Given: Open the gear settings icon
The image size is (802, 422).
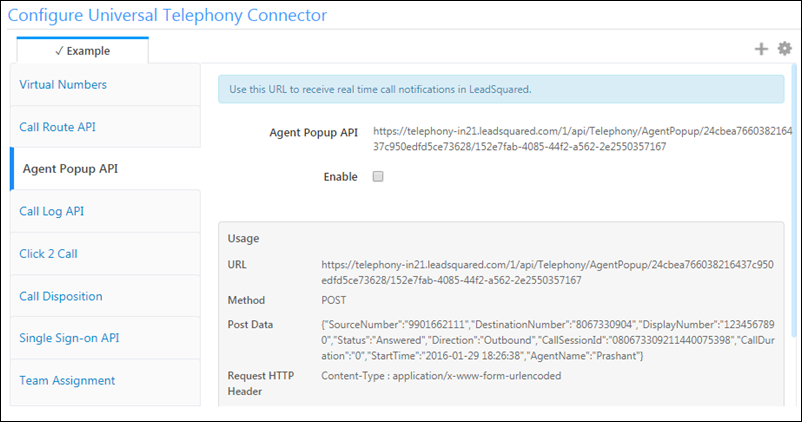Looking at the screenshot, I should 784,49.
